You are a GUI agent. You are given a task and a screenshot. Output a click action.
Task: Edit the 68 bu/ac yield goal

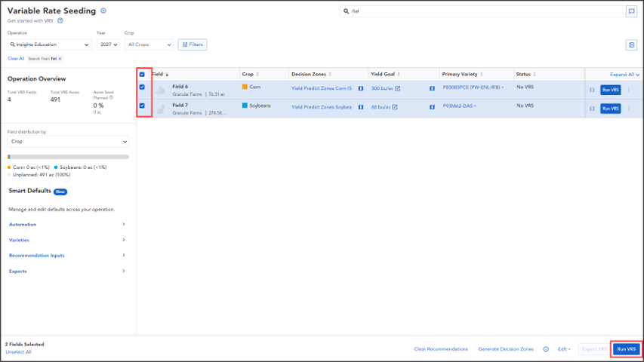pyautogui.click(x=384, y=107)
